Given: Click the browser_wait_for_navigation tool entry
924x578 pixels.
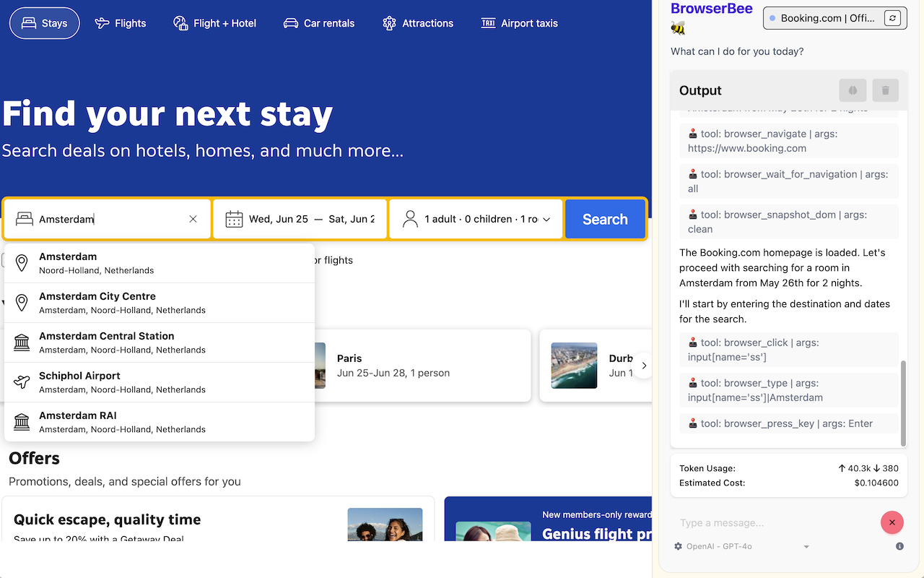Looking at the screenshot, I should click(x=789, y=181).
